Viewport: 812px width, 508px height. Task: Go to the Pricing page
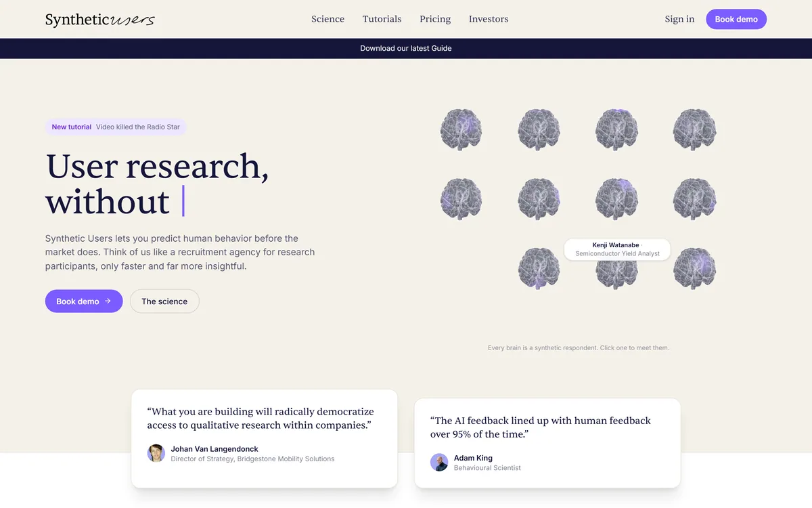435,19
